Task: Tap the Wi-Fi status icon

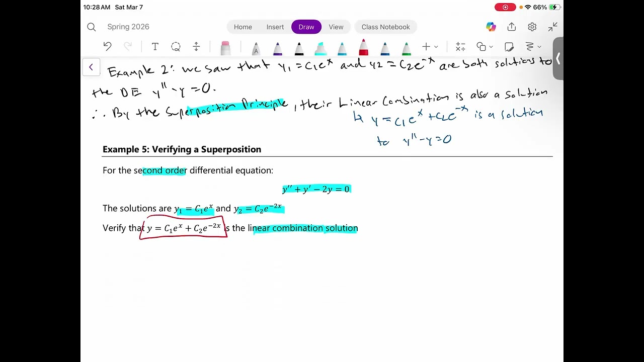Action: (x=528, y=7)
